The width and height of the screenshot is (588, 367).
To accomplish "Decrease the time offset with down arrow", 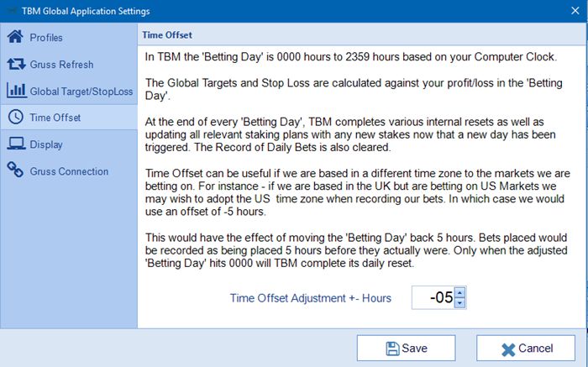I will coord(459,303).
